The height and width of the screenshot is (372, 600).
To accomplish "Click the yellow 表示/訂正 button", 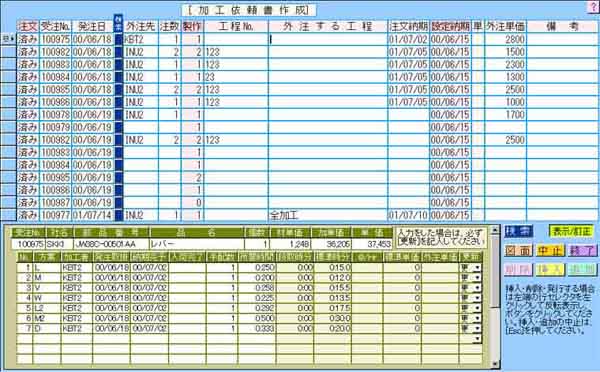I will point(571,231).
